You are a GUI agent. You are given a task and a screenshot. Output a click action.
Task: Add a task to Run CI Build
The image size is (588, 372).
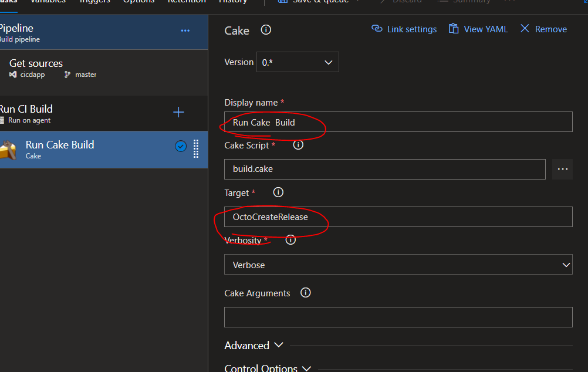click(x=179, y=113)
